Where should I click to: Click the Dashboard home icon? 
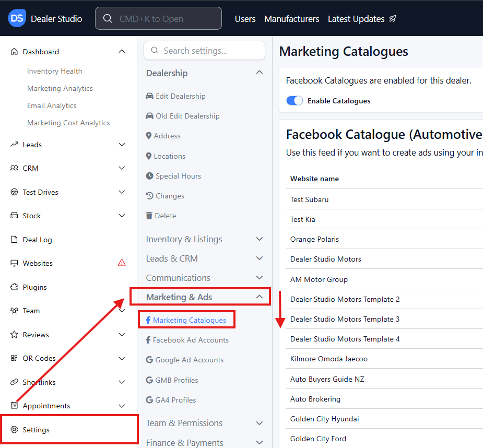point(14,52)
